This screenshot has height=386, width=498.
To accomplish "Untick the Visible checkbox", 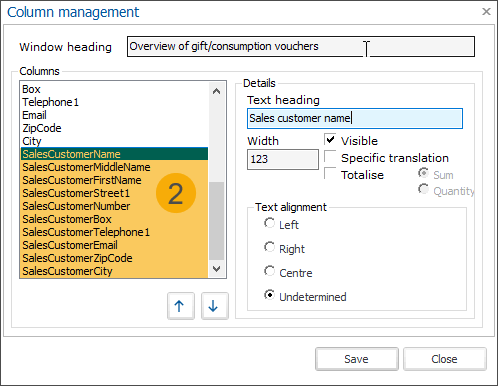I will pyautogui.click(x=330, y=140).
